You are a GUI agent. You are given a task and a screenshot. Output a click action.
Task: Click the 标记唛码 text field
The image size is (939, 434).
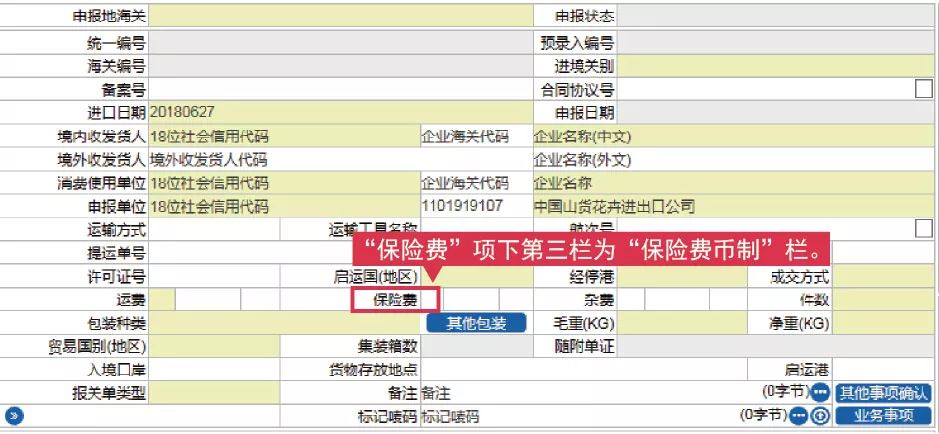580,415
